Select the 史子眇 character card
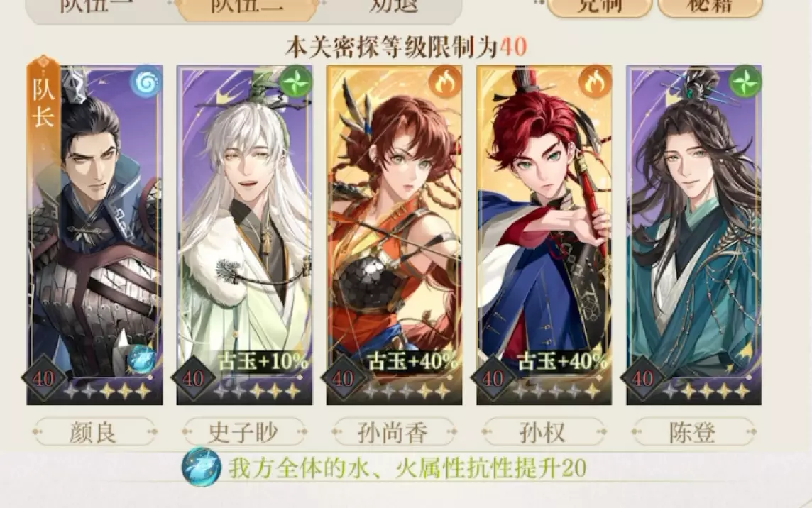Screen dimensions: 812x508 [244, 235]
